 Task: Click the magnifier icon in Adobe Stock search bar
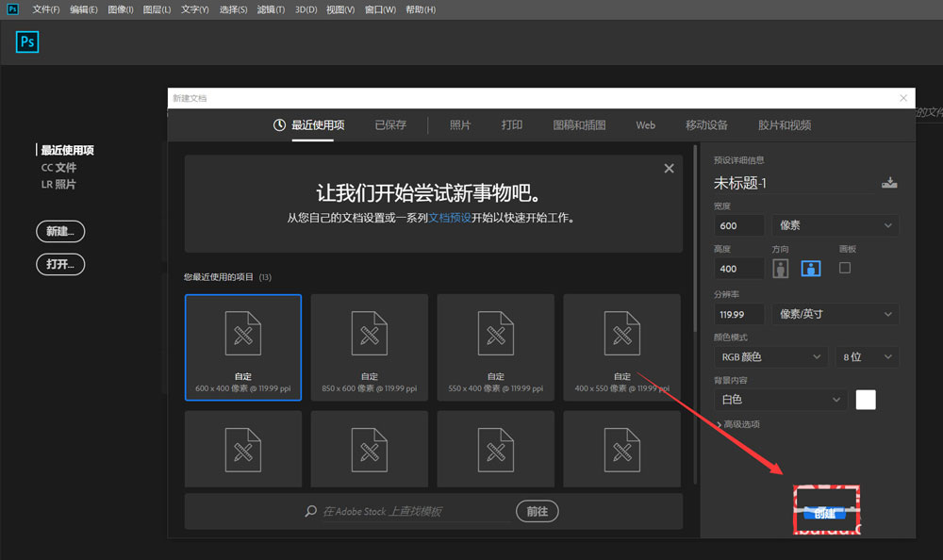310,511
